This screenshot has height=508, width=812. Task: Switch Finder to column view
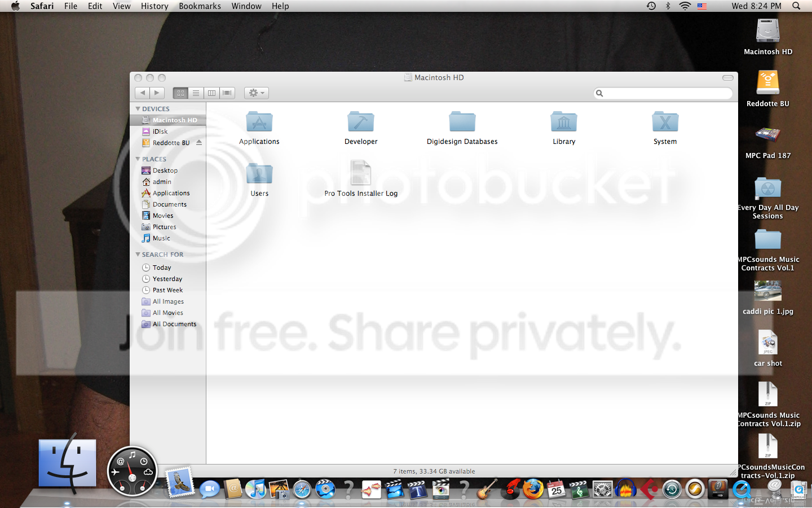click(x=211, y=93)
